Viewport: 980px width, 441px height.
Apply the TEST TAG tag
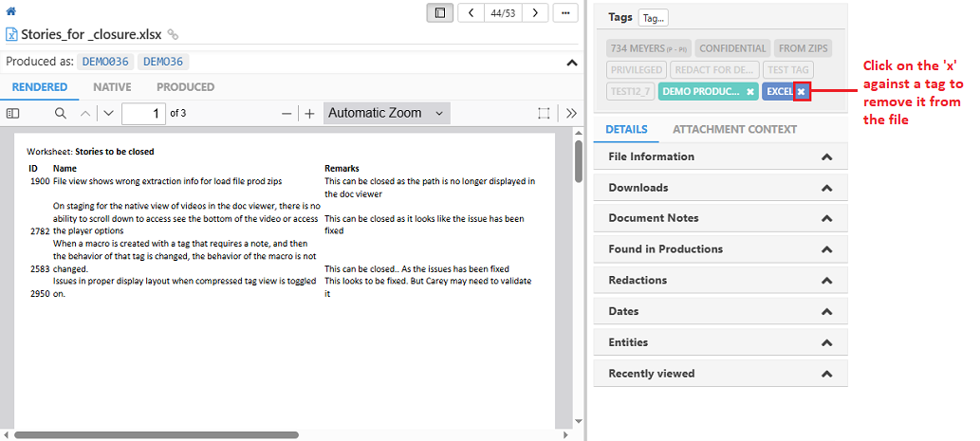[788, 70]
